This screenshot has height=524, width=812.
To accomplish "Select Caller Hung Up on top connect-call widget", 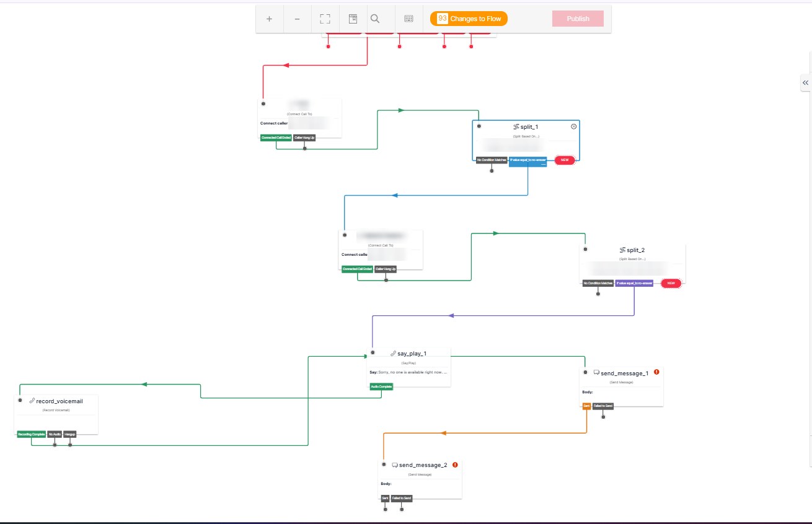I will [x=304, y=137].
